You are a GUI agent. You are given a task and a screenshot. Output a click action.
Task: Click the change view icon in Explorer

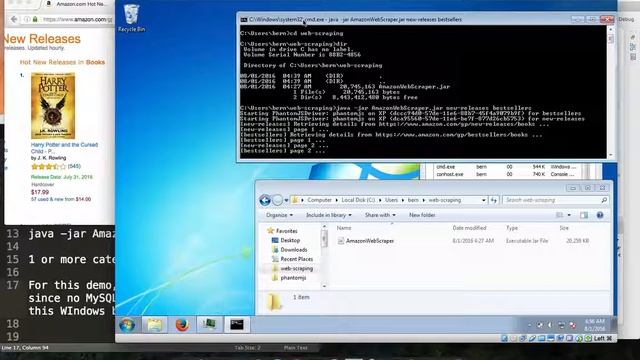[x=560, y=215]
